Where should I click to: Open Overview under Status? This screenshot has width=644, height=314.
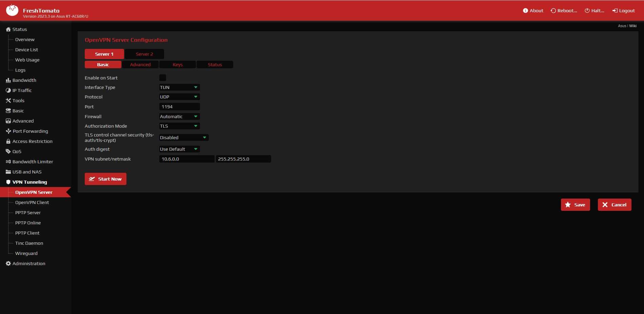25,39
